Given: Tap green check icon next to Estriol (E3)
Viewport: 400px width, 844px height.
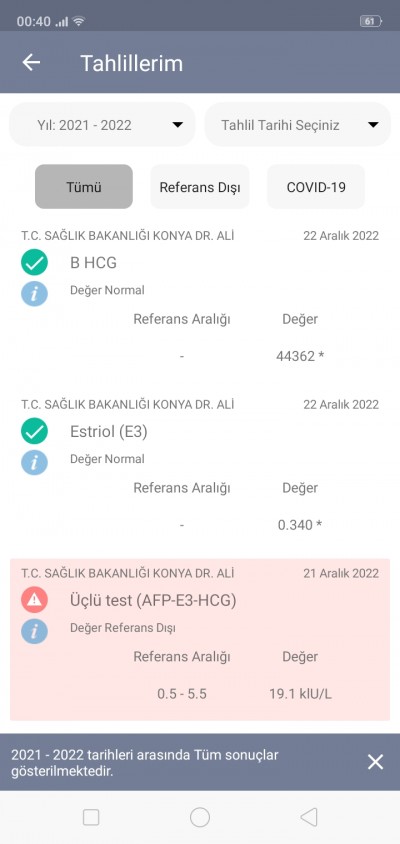Looking at the screenshot, I should [34, 432].
